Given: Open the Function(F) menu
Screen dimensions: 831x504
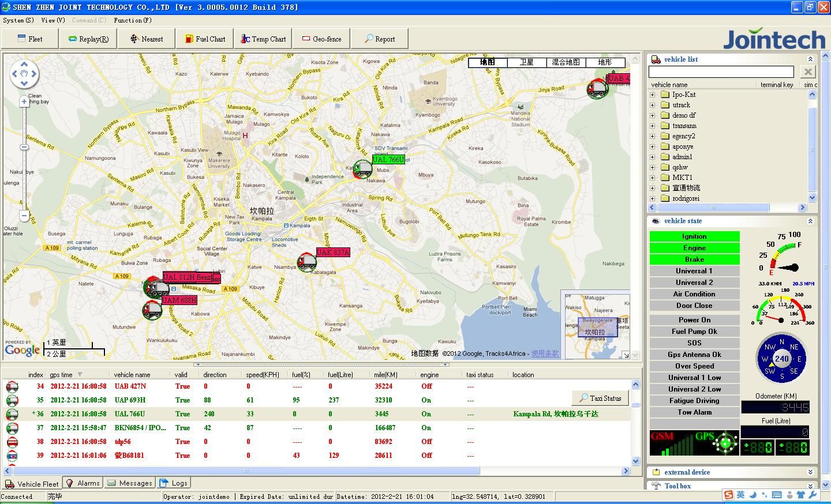Looking at the screenshot, I should pyautogui.click(x=133, y=20).
